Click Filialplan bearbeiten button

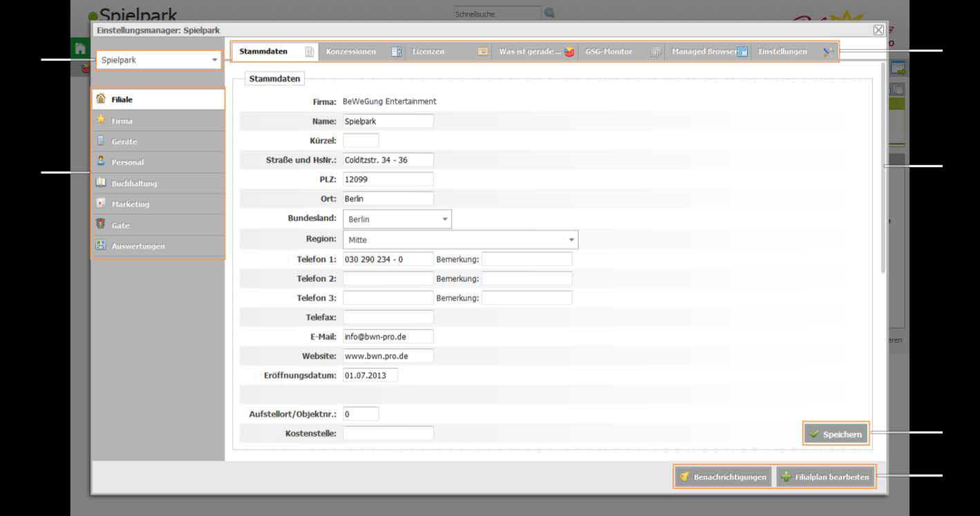(x=825, y=477)
